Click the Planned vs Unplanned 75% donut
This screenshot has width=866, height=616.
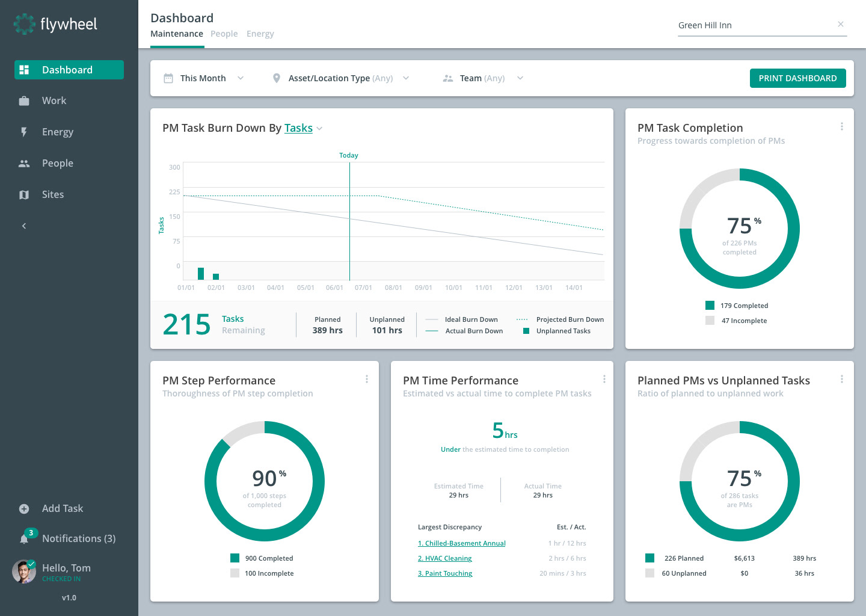pos(740,481)
